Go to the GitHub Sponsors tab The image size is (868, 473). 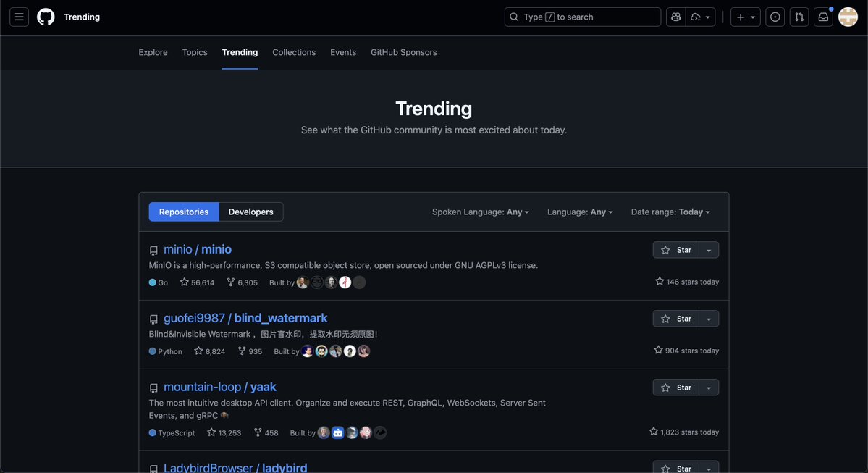403,52
